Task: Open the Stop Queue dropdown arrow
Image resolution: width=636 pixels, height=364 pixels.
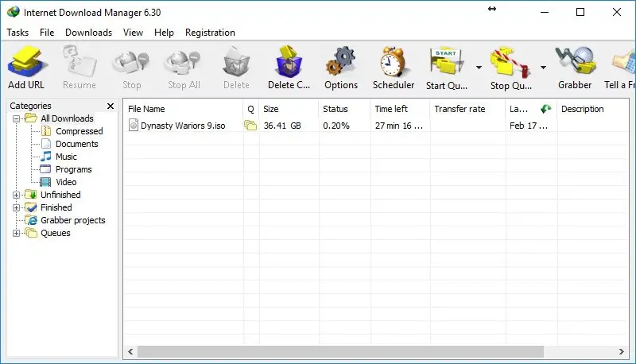Action: click(543, 68)
